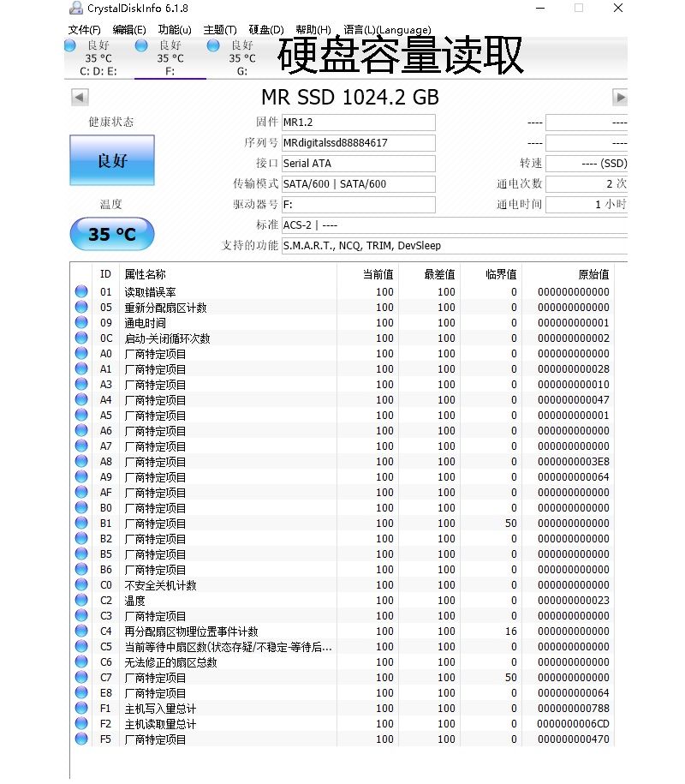Click the 良好 health status button
The image size is (685, 784).
tap(112, 160)
